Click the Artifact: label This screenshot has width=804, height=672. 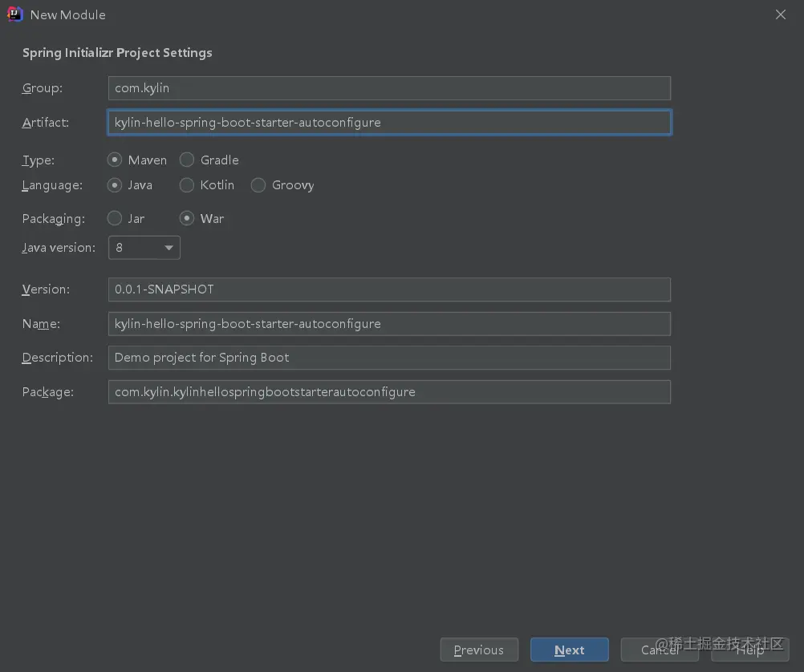(45, 123)
